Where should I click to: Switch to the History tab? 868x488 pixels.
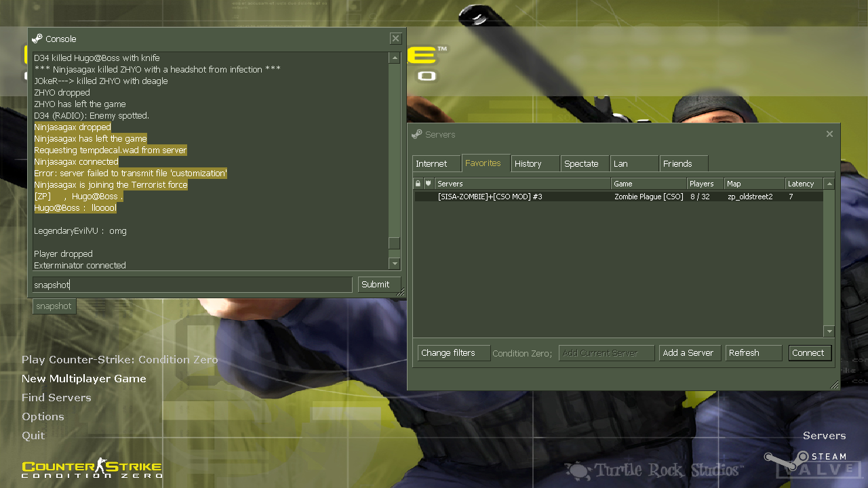[x=535, y=163]
